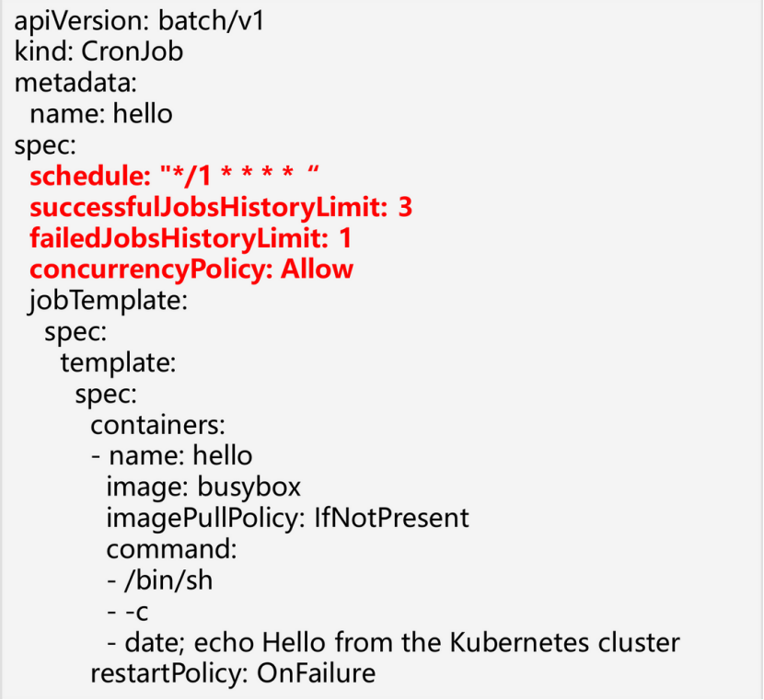The width and height of the screenshot is (764, 700).
Task: Click the 'concurrencyPolicy: Allow' line
Action: (191, 270)
